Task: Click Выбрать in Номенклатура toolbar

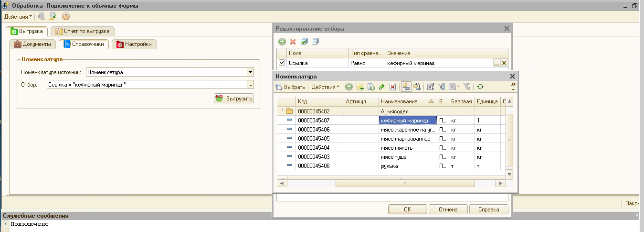Action: (291, 87)
